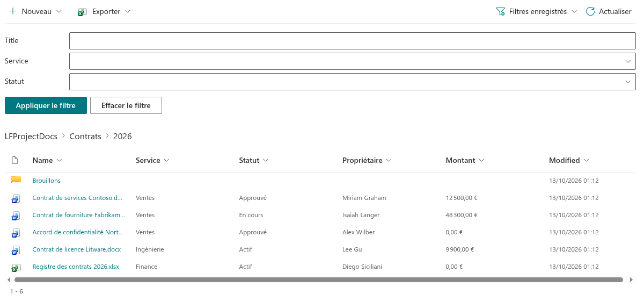The image size is (644, 301).
Task: Click the Word icon for Contrat de licence Litware
Action: [16, 250]
